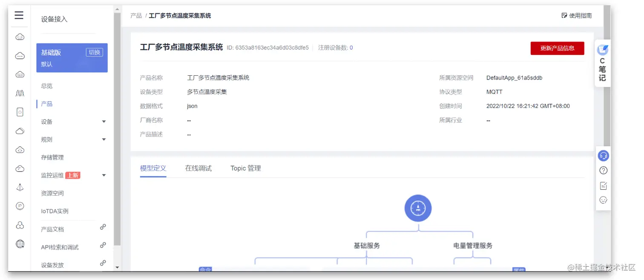Click the creation time 2022/10/22 16:21:42 value
This screenshot has height=280, width=644.
(528, 106)
